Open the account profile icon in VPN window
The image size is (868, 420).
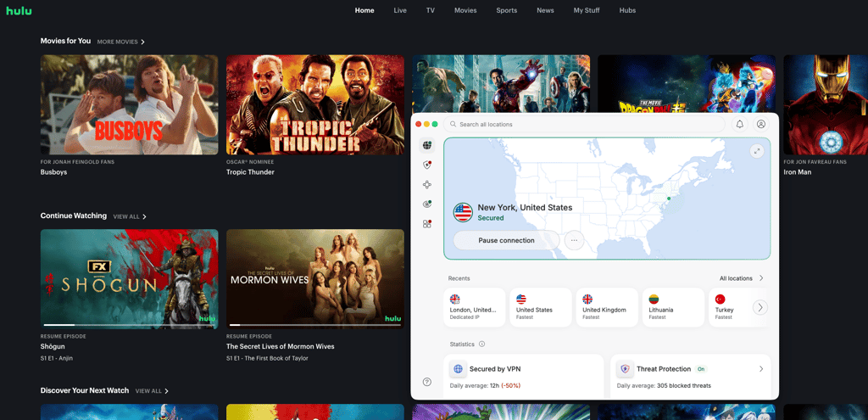[761, 124]
